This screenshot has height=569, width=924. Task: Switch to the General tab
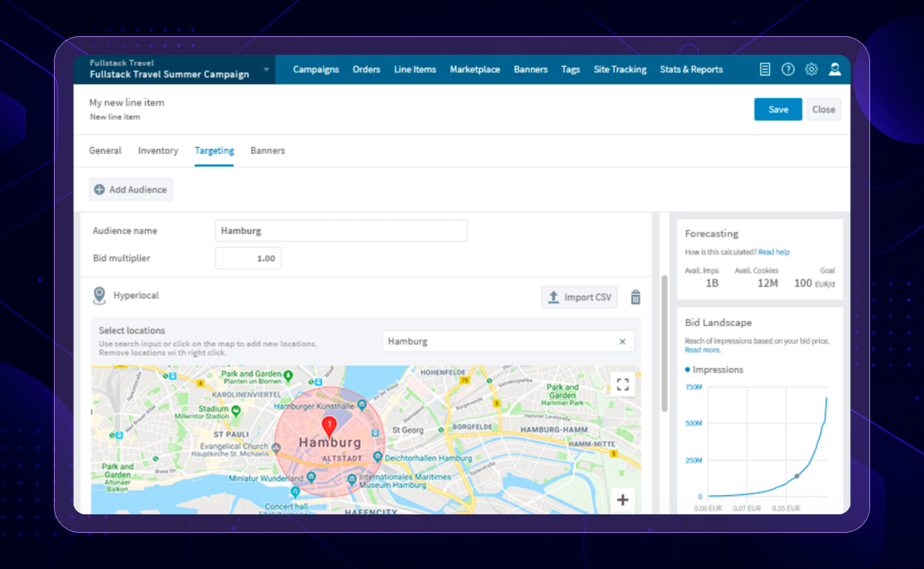point(105,151)
